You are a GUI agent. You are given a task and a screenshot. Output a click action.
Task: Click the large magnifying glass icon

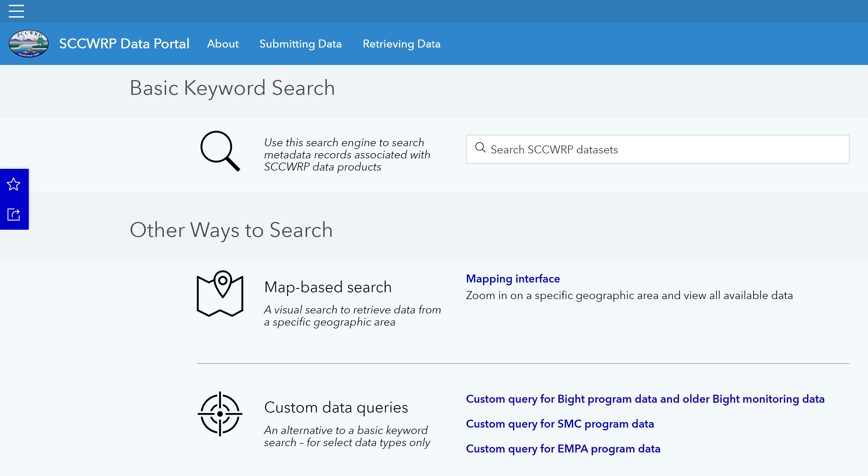point(220,151)
